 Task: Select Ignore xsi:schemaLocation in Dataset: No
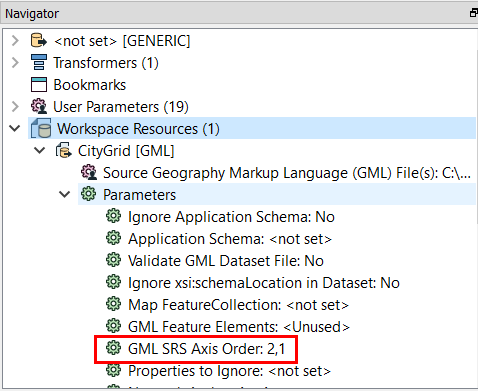(x=264, y=283)
